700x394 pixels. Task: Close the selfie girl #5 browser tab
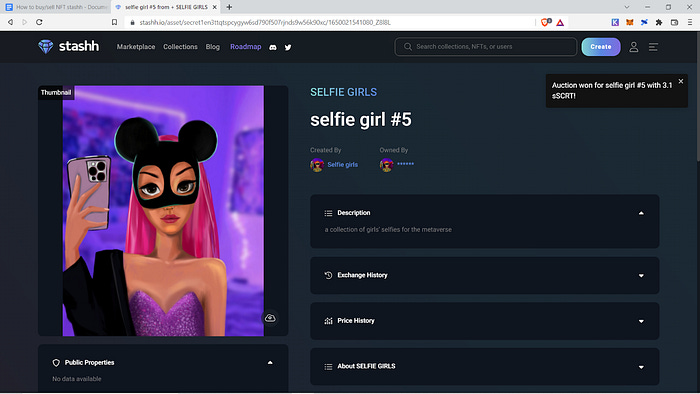[x=215, y=7]
